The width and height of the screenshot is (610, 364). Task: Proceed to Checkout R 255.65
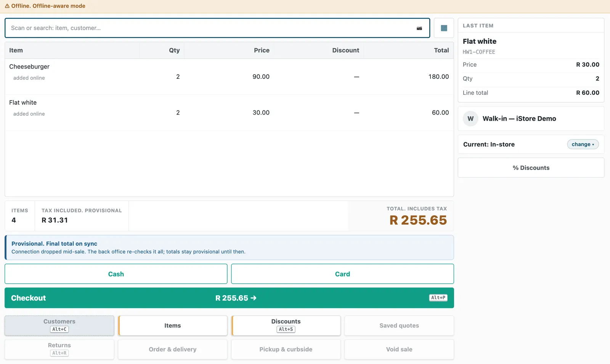click(x=229, y=298)
